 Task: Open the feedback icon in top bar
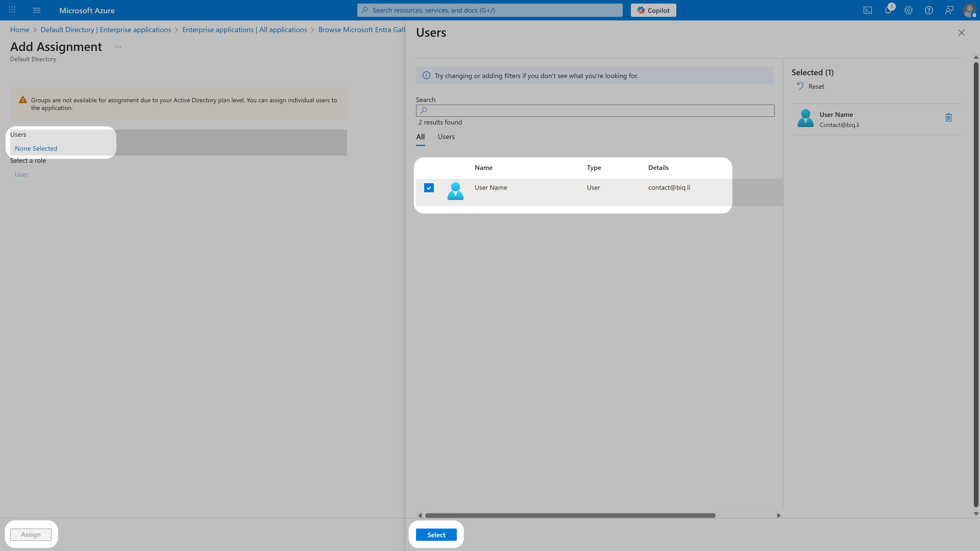click(949, 10)
